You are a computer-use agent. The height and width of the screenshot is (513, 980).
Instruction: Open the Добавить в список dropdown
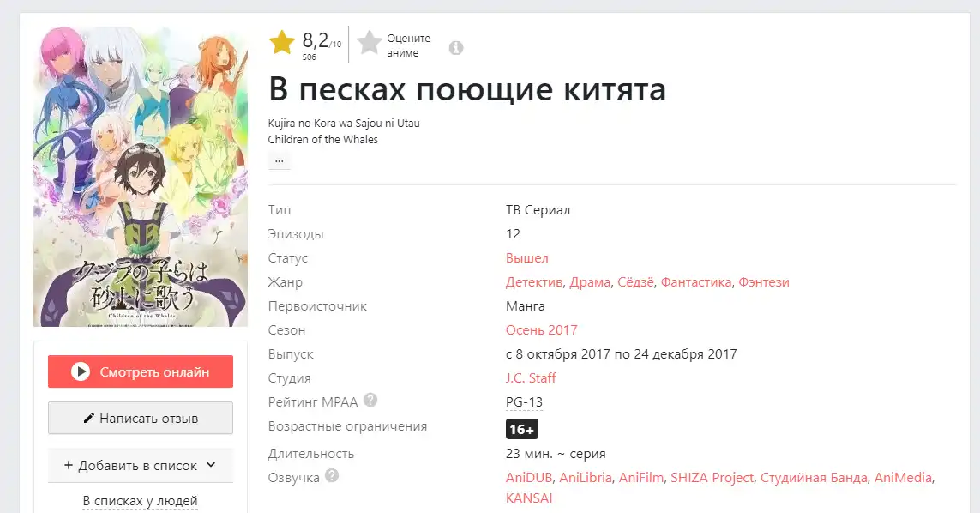[x=141, y=466]
